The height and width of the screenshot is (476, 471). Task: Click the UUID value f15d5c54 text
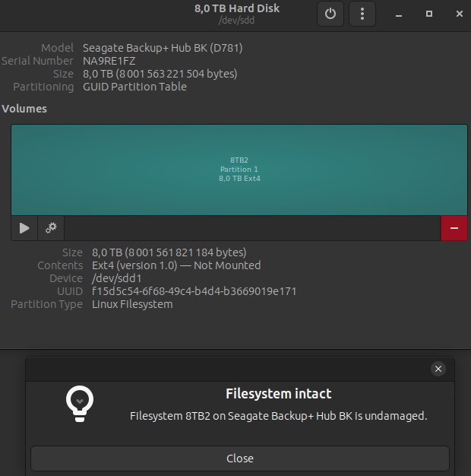[x=194, y=291]
